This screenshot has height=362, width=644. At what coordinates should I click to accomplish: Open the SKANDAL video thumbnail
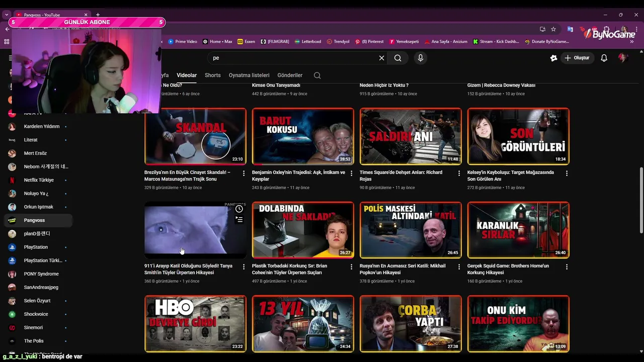click(195, 136)
